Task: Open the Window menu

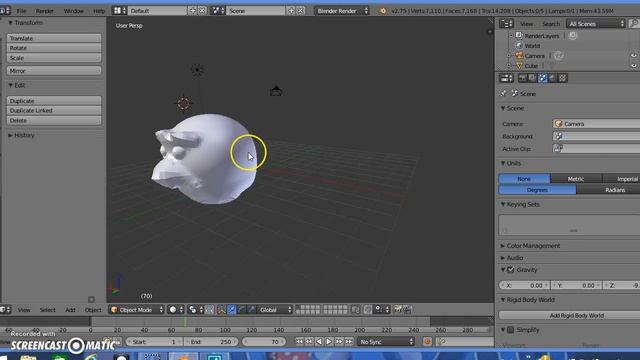Action: 73,11
